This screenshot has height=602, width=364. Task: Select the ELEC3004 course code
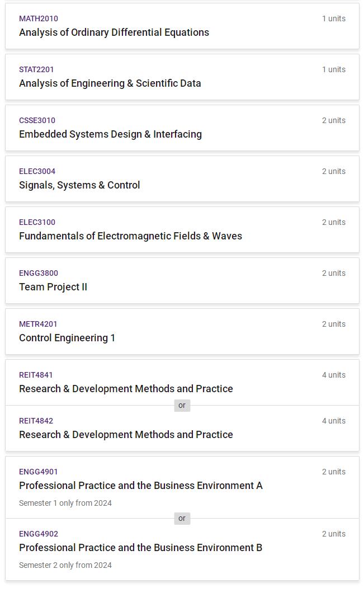(37, 171)
